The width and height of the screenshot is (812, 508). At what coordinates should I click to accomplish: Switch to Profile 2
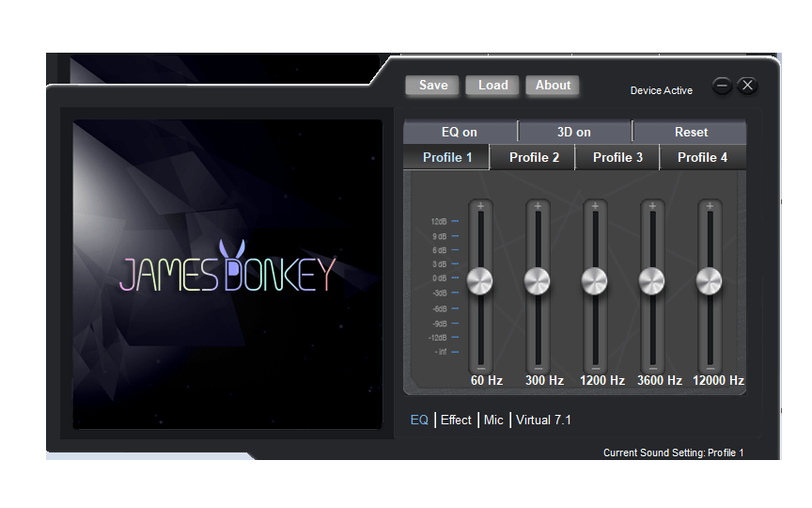pyautogui.click(x=534, y=158)
